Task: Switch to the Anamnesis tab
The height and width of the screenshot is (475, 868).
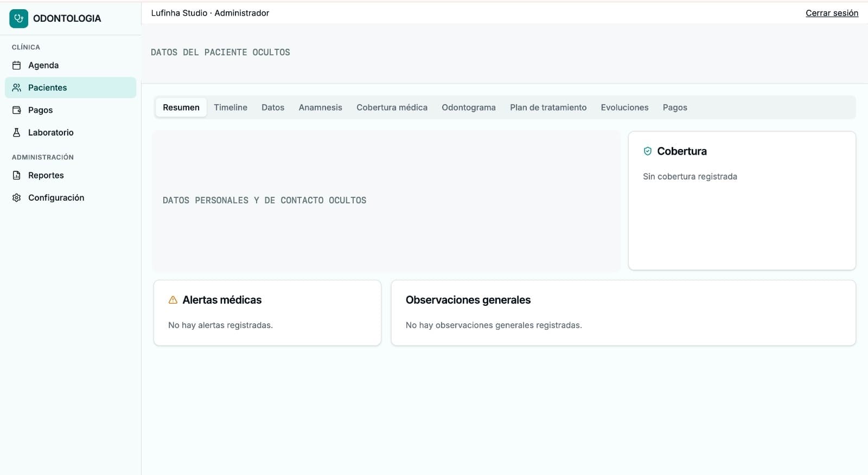Action: click(x=321, y=107)
